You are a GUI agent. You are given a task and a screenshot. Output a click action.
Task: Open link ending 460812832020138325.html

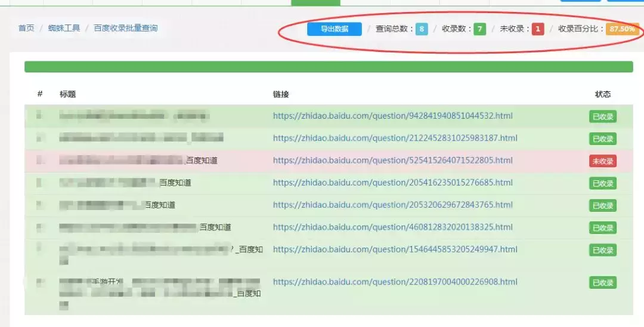coord(392,227)
